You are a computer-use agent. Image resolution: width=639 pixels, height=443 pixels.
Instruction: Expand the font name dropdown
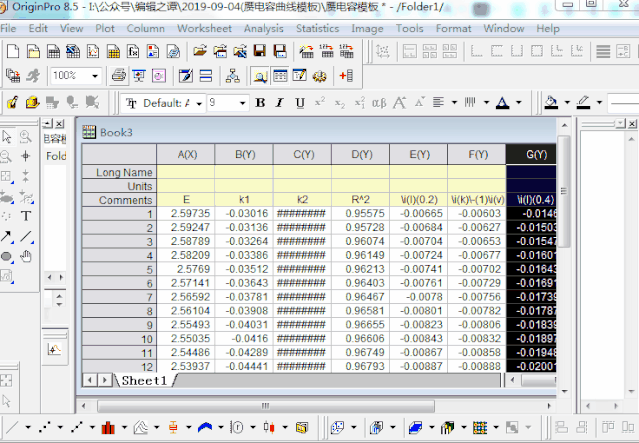[199, 103]
